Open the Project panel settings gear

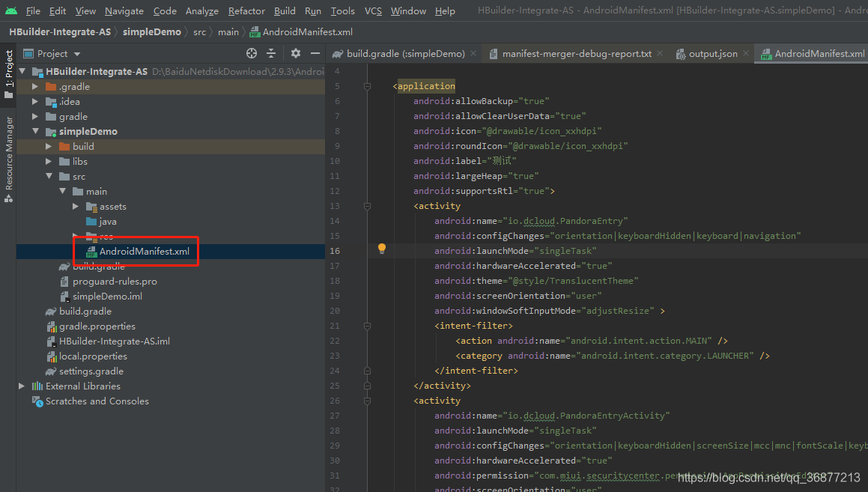pos(295,53)
